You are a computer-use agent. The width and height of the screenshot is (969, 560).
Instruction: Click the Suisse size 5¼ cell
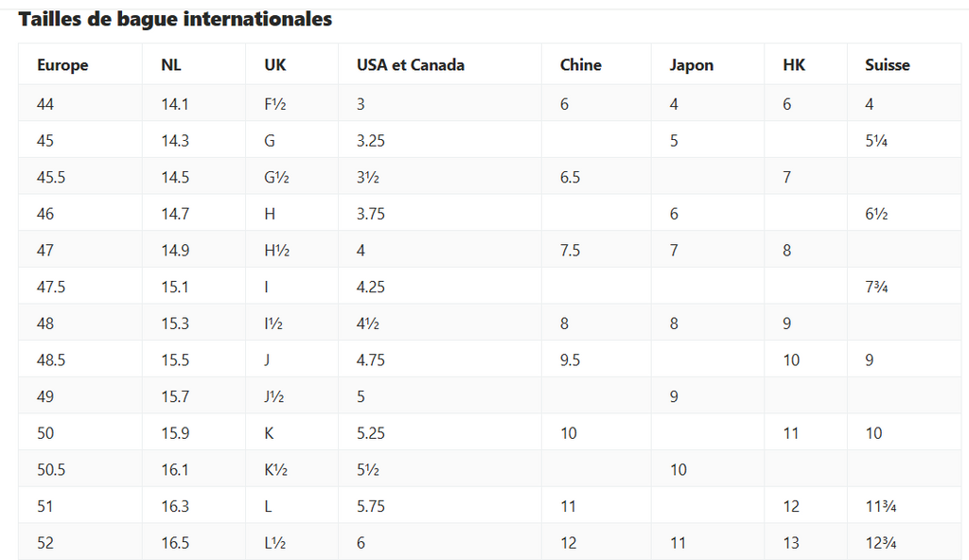[x=876, y=141]
